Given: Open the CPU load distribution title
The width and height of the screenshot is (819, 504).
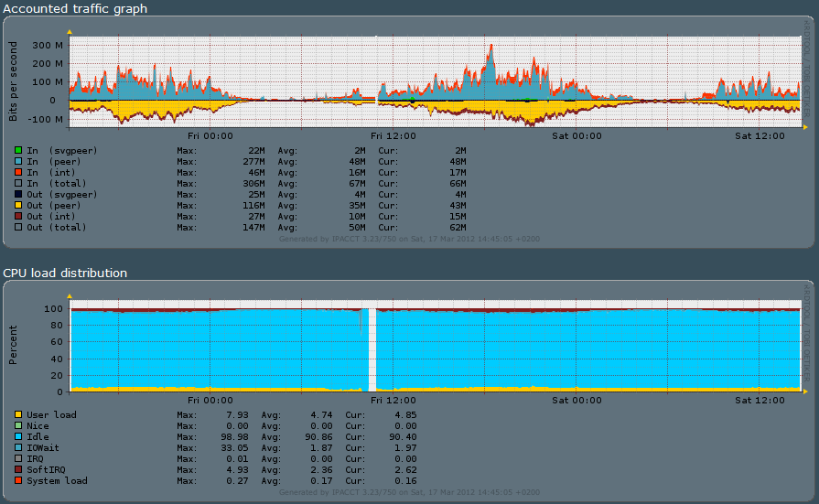Looking at the screenshot, I should click(x=65, y=273).
